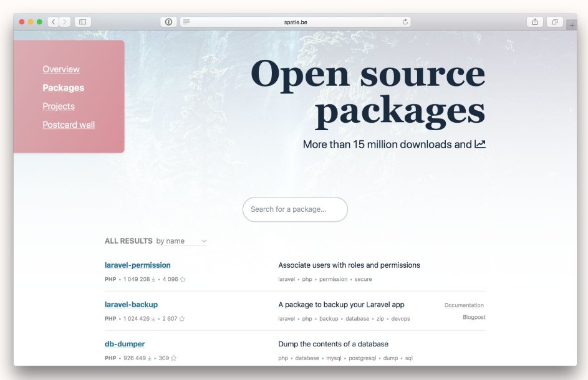Screen dimensions: 588x380
Task: Click the spatie.be address bar
Action: point(296,22)
